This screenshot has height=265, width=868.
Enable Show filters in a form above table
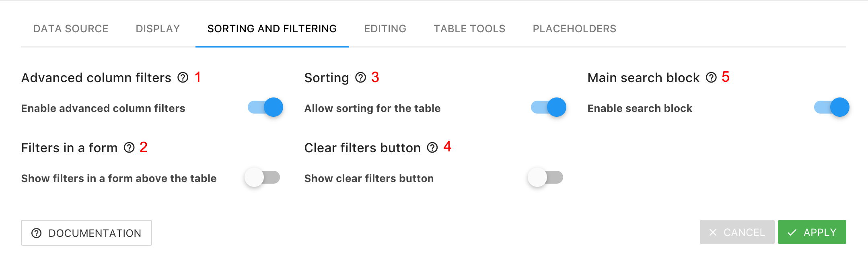click(x=262, y=177)
